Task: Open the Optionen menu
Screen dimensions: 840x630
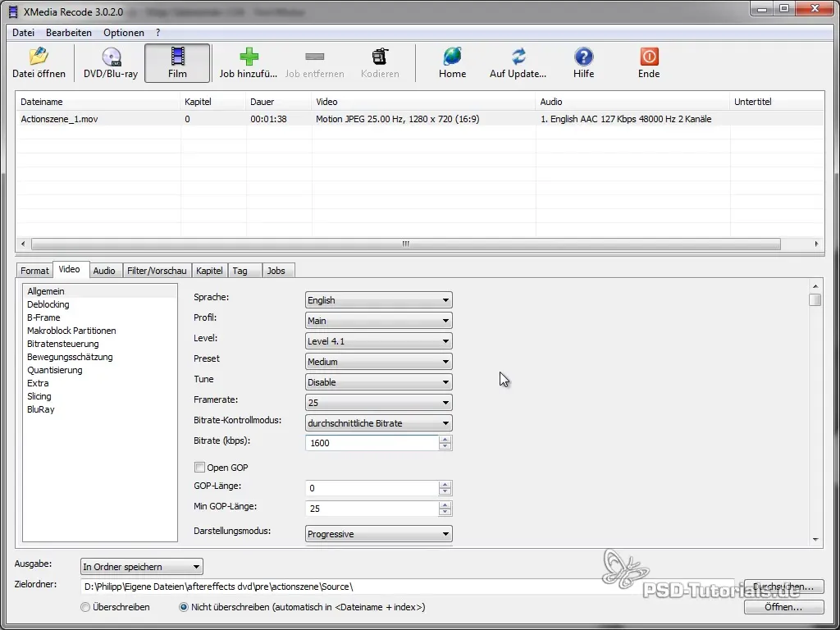Action: [124, 33]
